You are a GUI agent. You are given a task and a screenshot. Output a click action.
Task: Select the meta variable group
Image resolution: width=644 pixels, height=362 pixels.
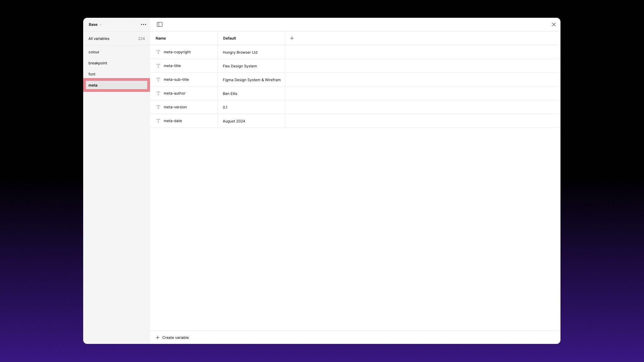point(116,85)
